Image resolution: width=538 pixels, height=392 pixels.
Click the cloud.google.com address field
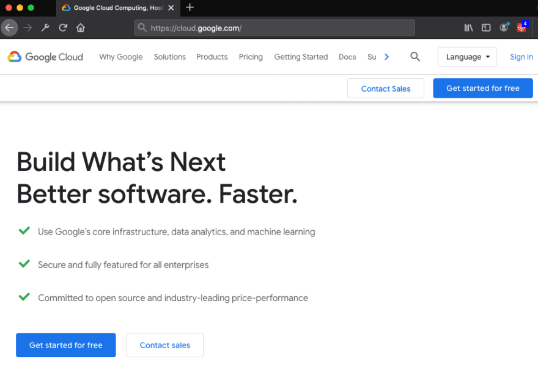coord(274,27)
